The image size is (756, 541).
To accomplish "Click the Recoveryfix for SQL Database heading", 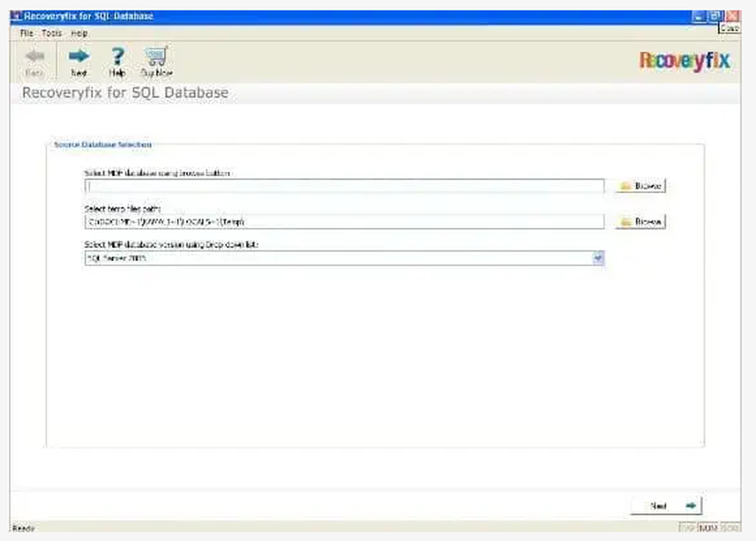I will [125, 92].
